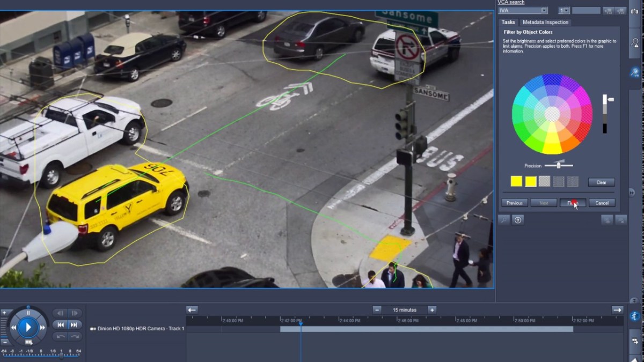Open the IVA search type dropdown
Screen dimensions: 644x362
[x=544, y=10]
